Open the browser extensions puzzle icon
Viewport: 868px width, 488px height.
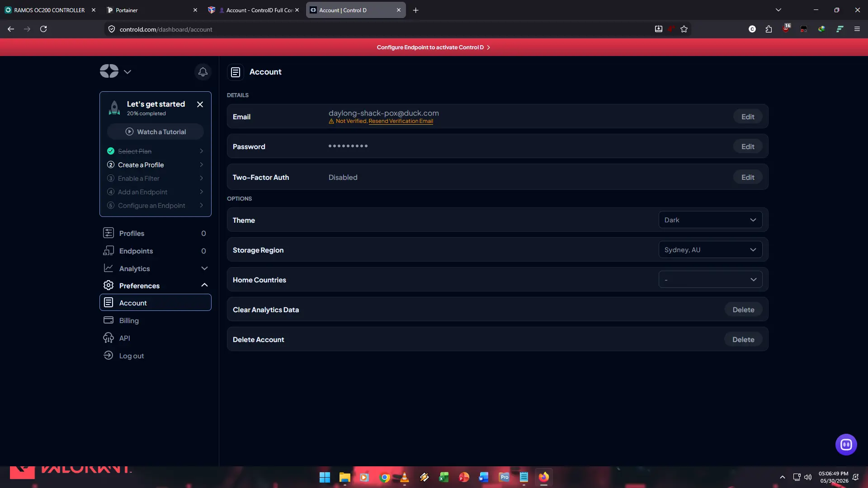(x=769, y=29)
